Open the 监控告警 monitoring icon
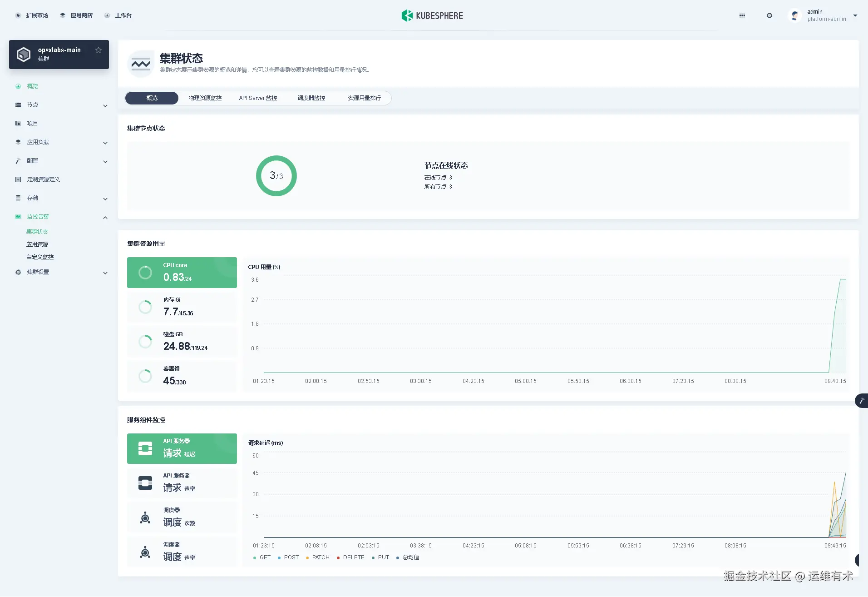The height and width of the screenshot is (597, 868). pyautogui.click(x=18, y=216)
